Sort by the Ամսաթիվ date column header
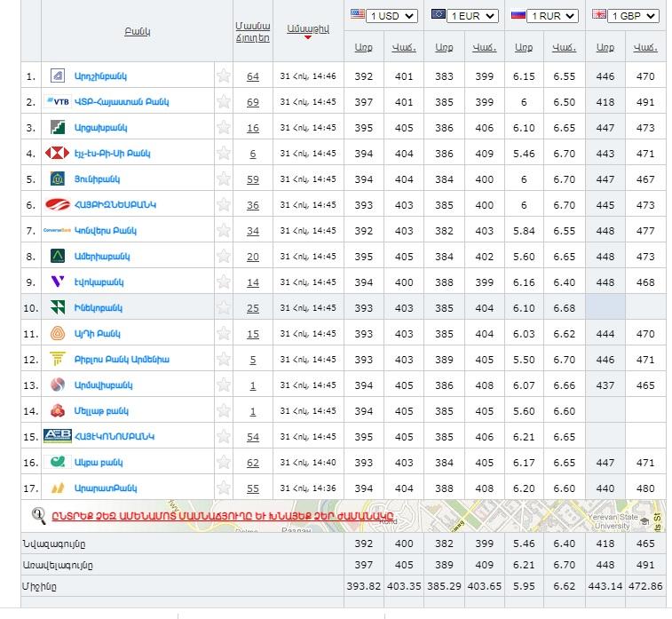The height and width of the screenshot is (619, 672). pyautogui.click(x=307, y=28)
